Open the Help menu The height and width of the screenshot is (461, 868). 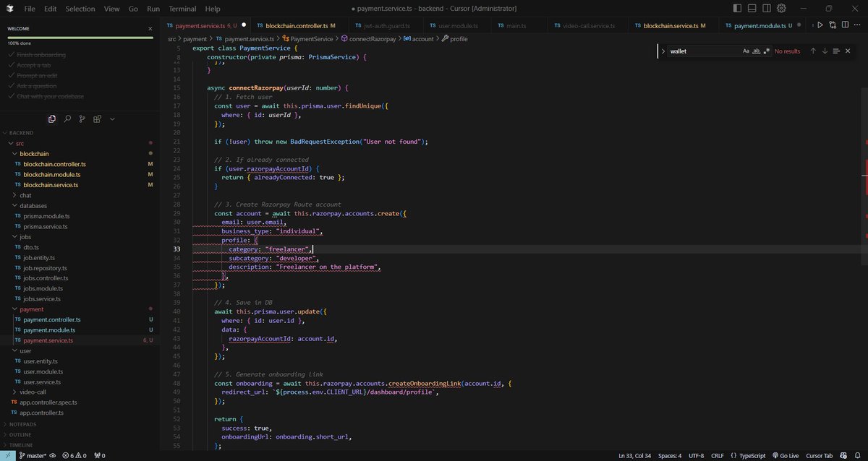213,9
